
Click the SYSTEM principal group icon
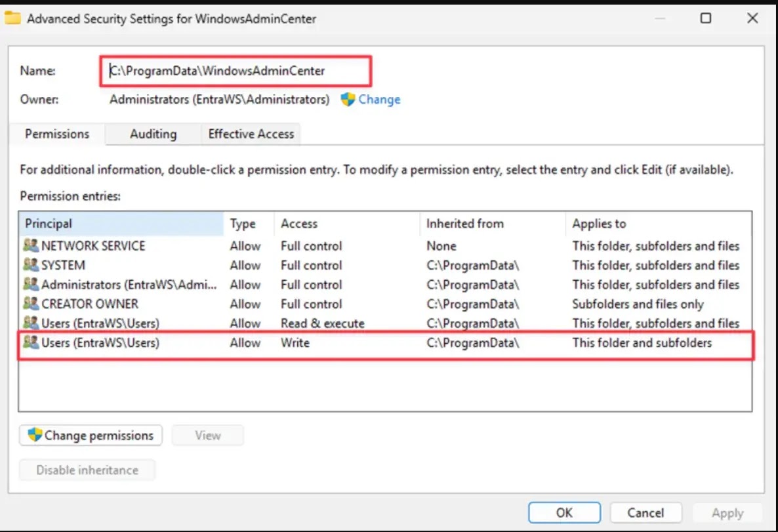coord(31,265)
